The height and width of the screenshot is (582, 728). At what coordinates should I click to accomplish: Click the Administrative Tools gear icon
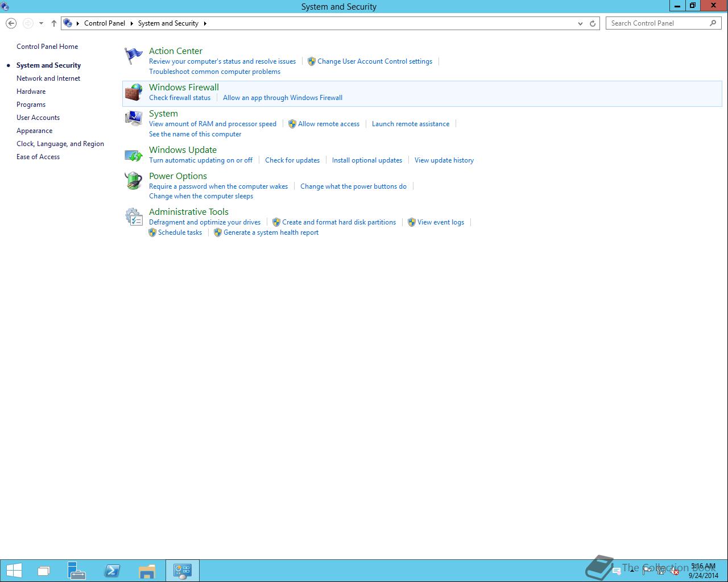(x=134, y=217)
